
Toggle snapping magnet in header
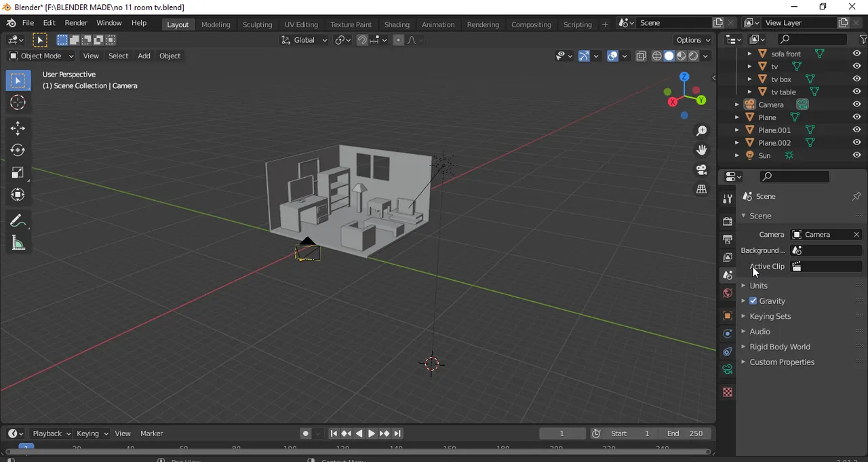pyautogui.click(x=362, y=40)
